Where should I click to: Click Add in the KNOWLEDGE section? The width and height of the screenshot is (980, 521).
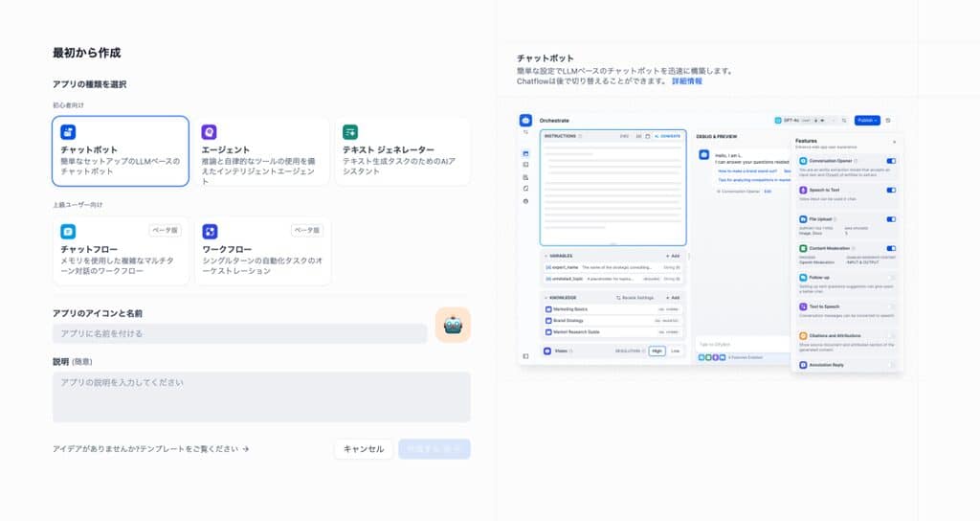coord(673,298)
